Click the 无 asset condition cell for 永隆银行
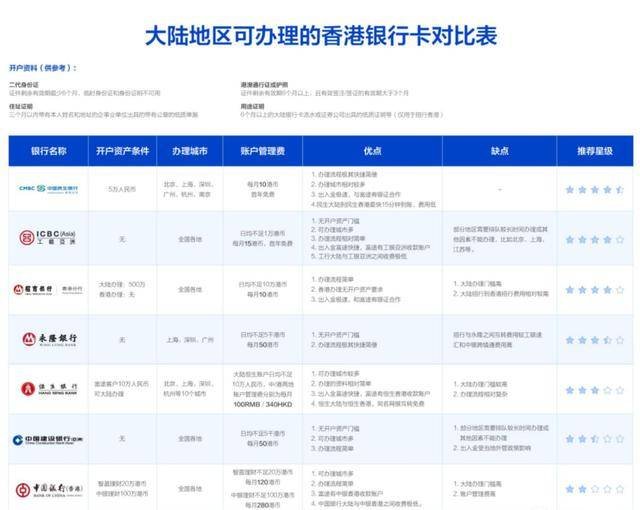The height and width of the screenshot is (510, 640). tap(122, 339)
